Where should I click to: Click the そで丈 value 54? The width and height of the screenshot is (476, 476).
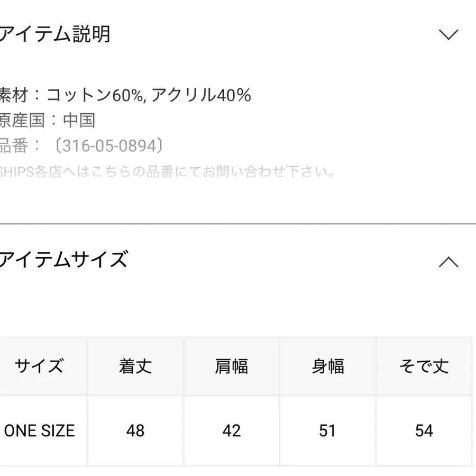pos(423,431)
